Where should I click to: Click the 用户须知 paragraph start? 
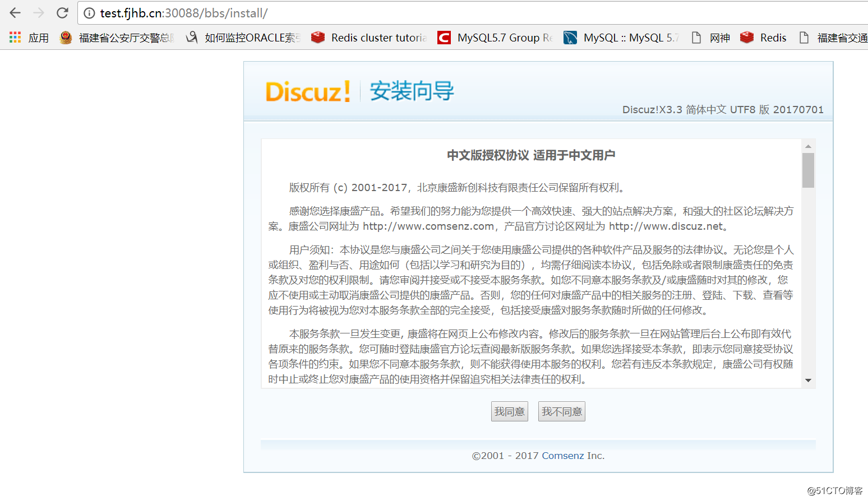click(x=311, y=250)
